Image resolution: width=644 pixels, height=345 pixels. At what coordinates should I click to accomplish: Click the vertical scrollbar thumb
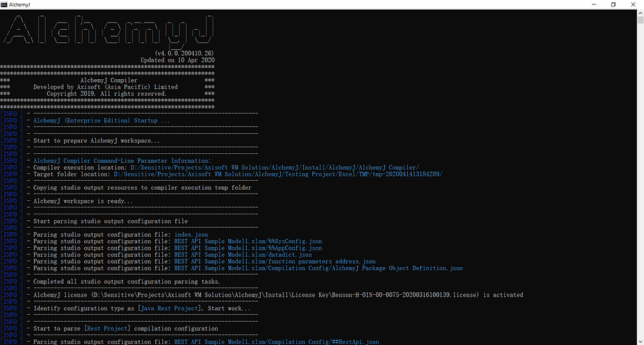point(640,20)
